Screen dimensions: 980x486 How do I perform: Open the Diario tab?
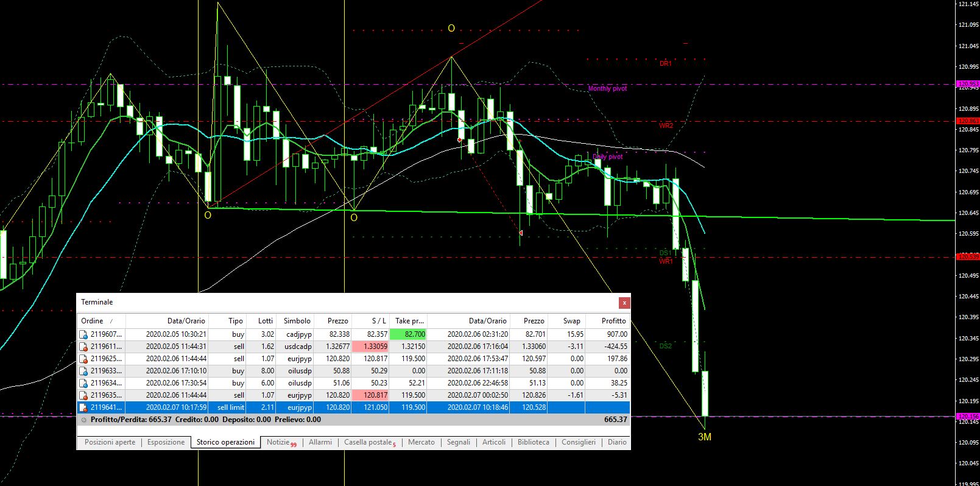tap(617, 442)
